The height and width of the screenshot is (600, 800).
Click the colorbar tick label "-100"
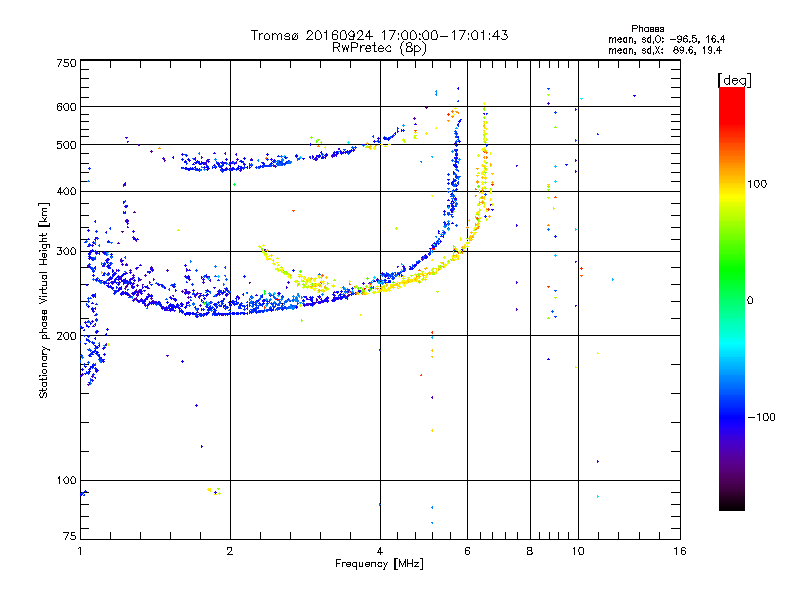pyautogui.click(x=761, y=417)
